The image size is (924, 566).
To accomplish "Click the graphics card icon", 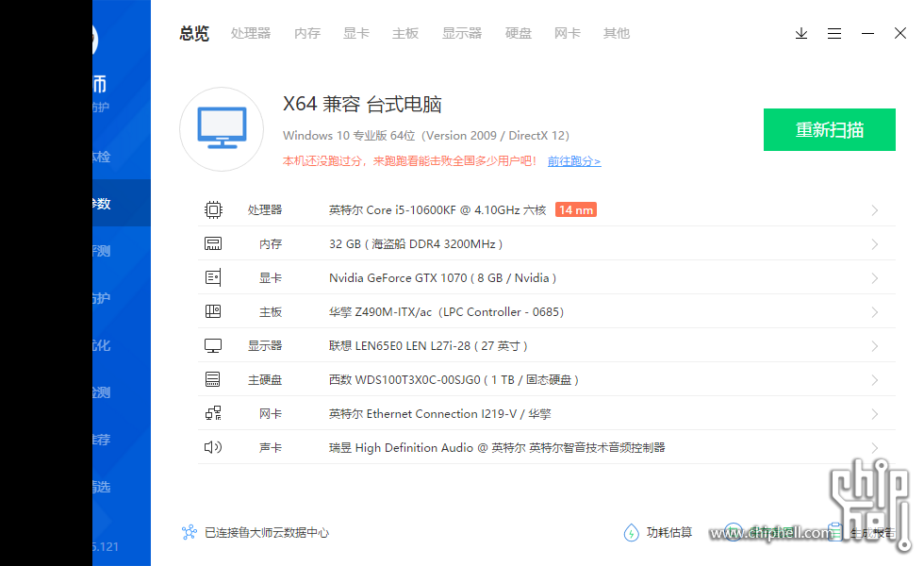I will pyautogui.click(x=213, y=277).
